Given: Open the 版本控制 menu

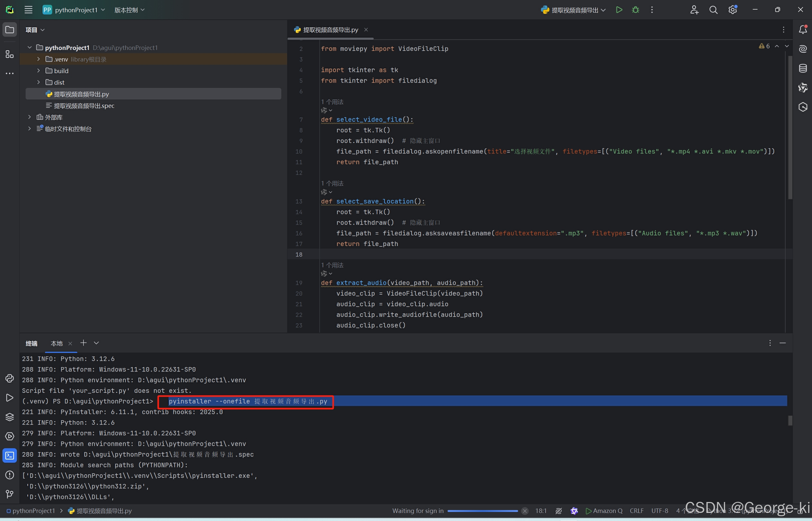Looking at the screenshot, I should pos(129,10).
